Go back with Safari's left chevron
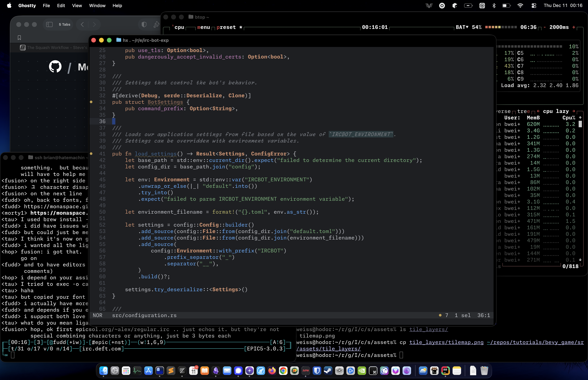The image size is (588, 380). [x=82, y=24]
